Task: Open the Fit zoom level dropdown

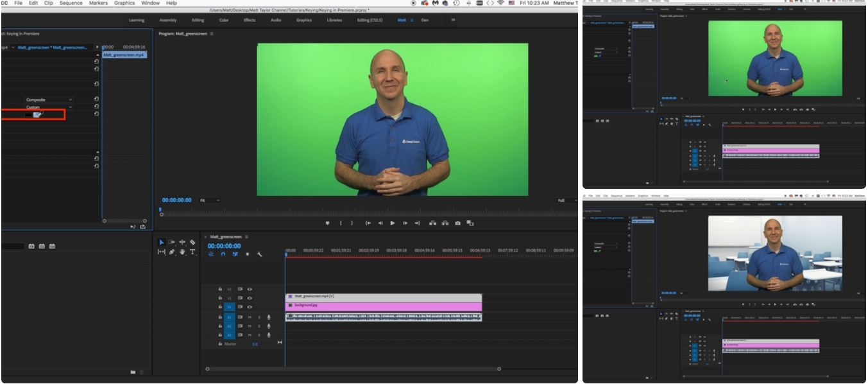Action: click(209, 200)
